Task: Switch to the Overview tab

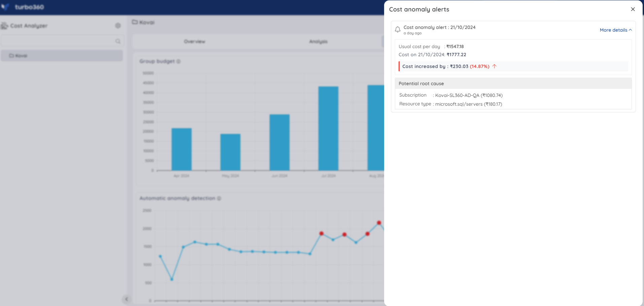Action: click(195, 41)
